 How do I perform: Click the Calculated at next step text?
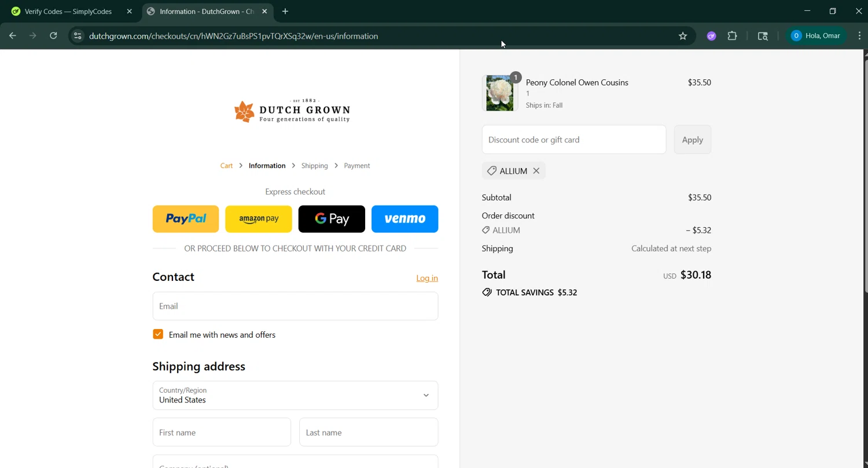click(x=671, y=248)
